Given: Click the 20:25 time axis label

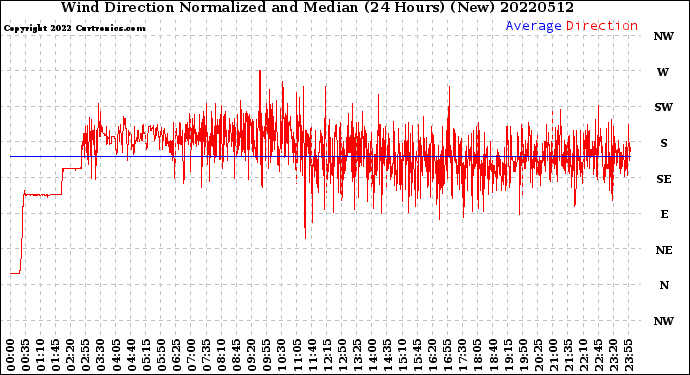Looking at the screenshot, I should pyautogui.click(x=538, y=355).
